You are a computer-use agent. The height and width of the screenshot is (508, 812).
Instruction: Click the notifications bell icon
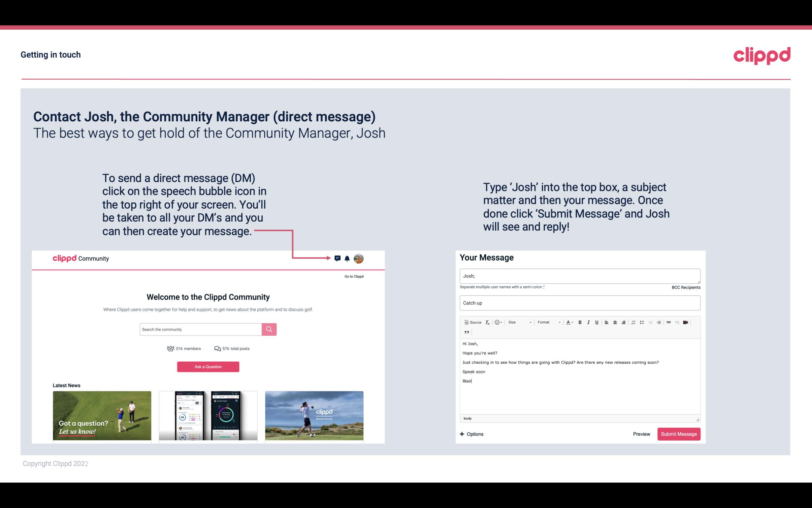pos(347,258)
